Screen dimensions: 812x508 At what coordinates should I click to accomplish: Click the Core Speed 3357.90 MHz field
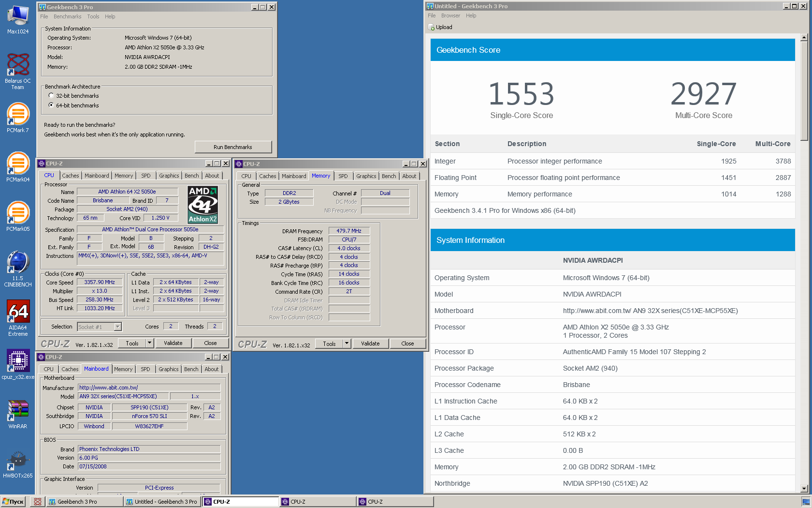pyautogui.click(x=100, y=282)
